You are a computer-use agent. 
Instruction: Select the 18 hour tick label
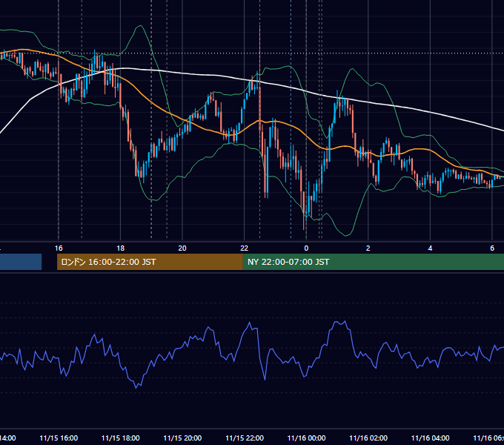click(x=121, y=248)
